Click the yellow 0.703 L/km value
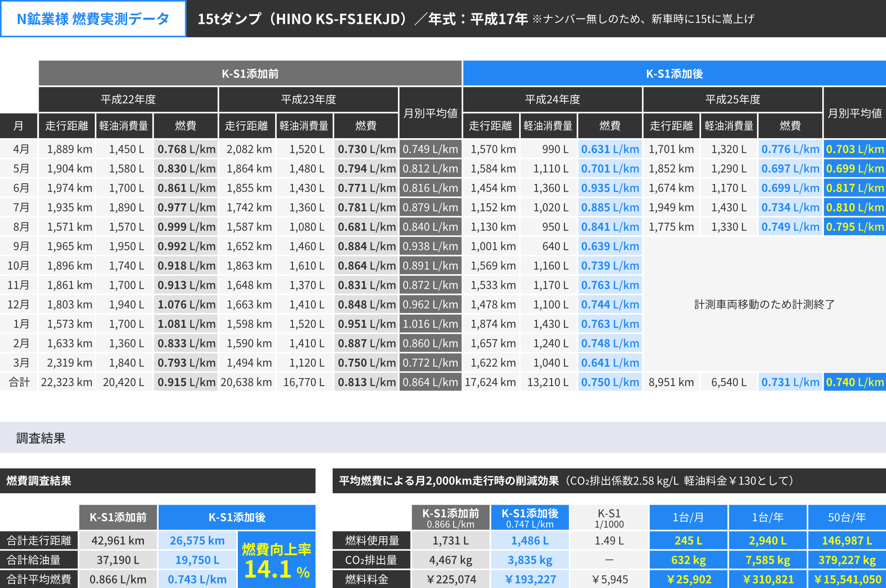The image size is (886, 588). (x=855, y=149)
